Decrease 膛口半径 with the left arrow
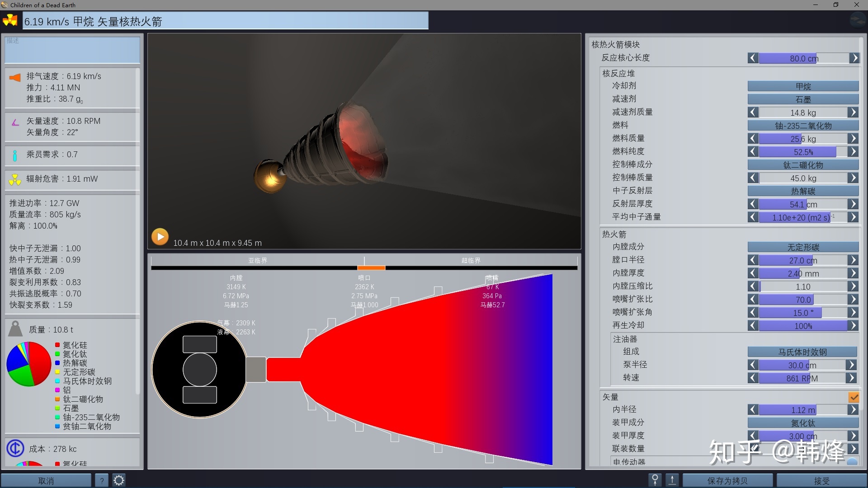 [753, 260]
